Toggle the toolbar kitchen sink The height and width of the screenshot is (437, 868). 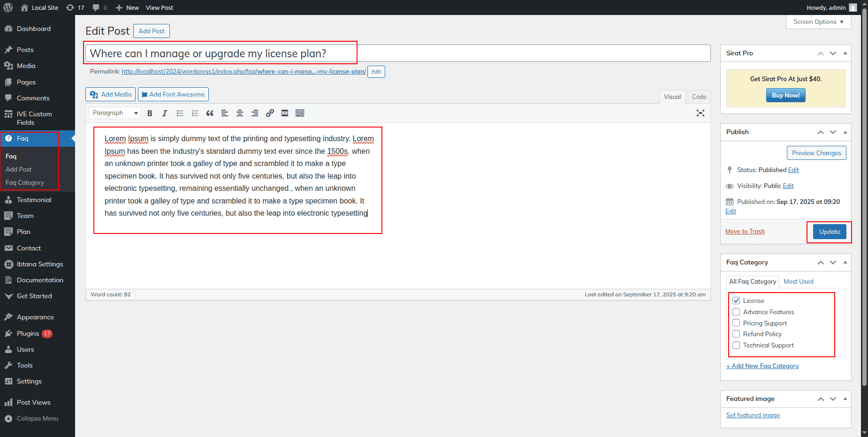tap(300, 113)
